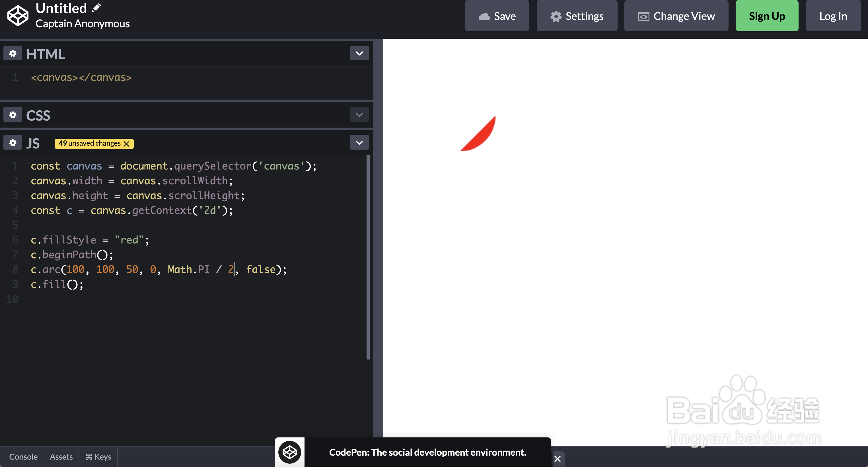868x467 pixels.
Task: Open HTML editor settings gear
Action: click(13, 53)
